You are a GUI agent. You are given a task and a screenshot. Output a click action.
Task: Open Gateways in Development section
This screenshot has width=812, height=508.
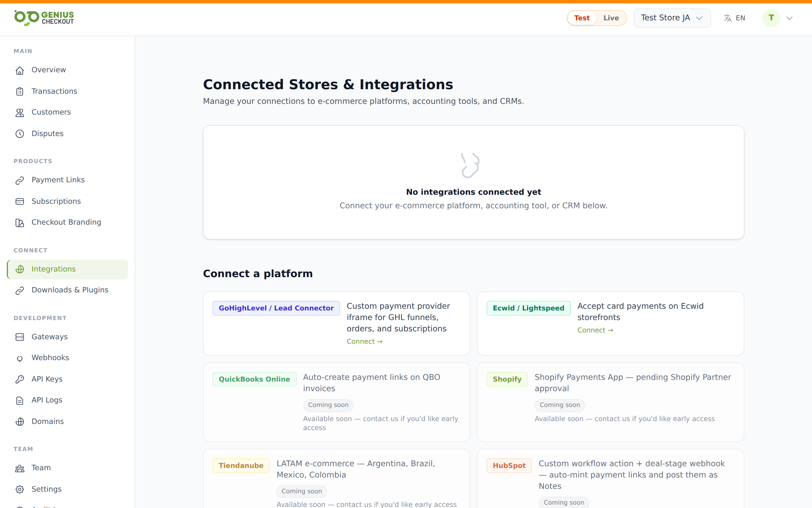pyautogui.click(x=67, y=337)
